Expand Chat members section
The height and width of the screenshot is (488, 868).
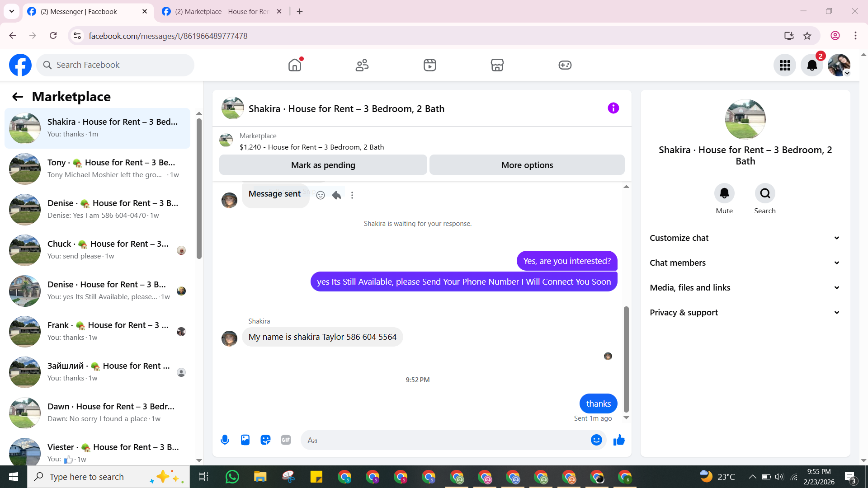[745, 263]
